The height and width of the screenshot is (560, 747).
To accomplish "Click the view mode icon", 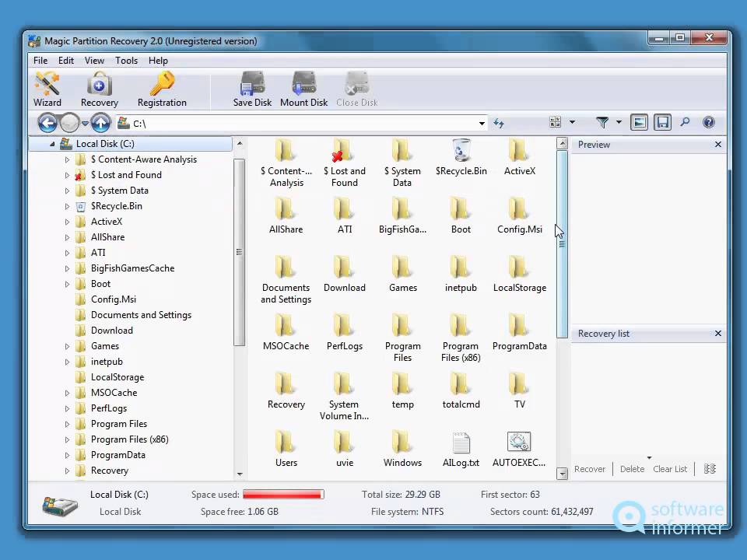I will tap(555, 122).
